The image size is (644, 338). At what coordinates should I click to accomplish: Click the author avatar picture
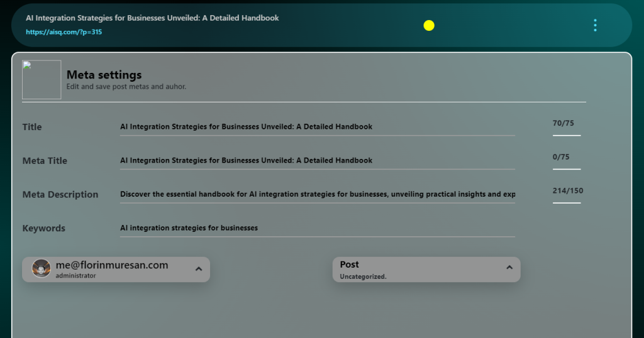(42, 268)
